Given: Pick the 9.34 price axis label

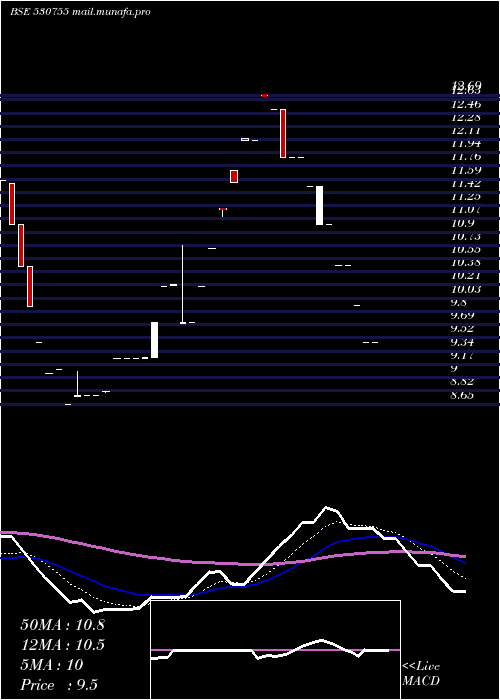Looking at the screenshot, I should point(464,342).
